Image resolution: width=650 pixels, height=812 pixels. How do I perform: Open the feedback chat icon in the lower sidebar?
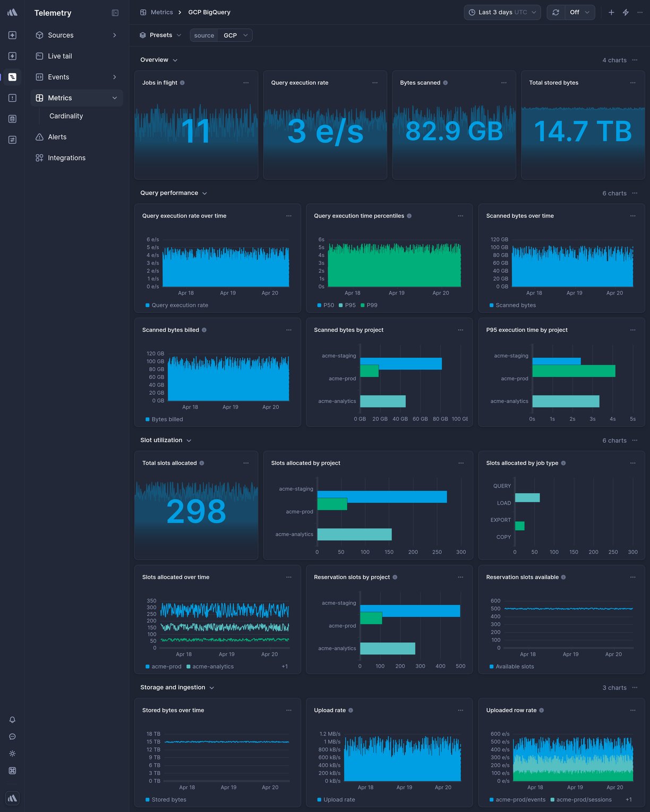pyautogui.click(x=12, y=737)
